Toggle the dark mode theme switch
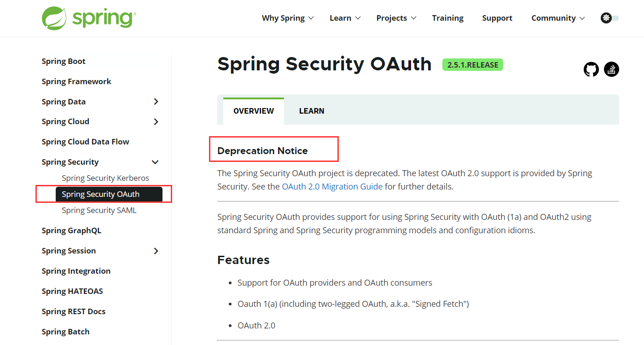Screen dimensions: 644x345 click(x=610, y=18)
